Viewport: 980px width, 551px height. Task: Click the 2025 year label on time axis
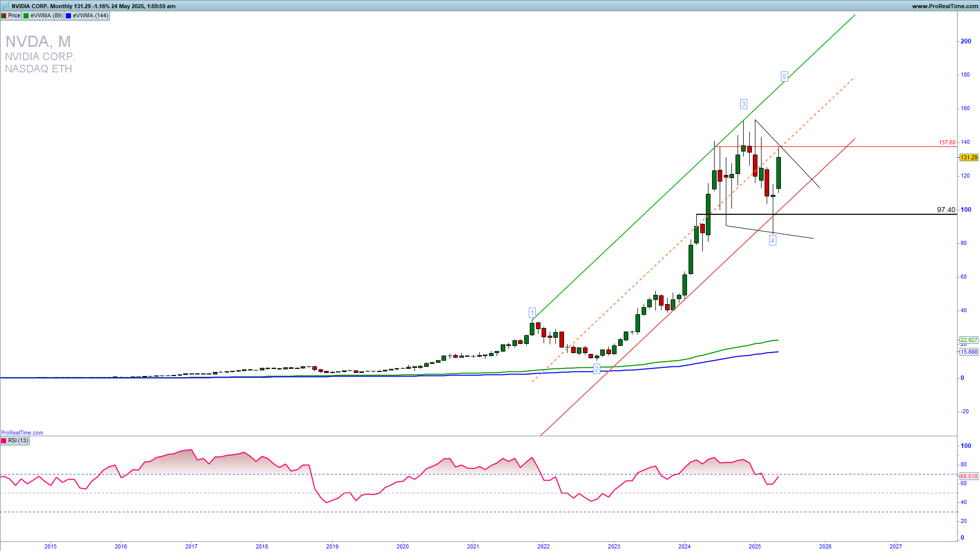[x=755, y=547]
